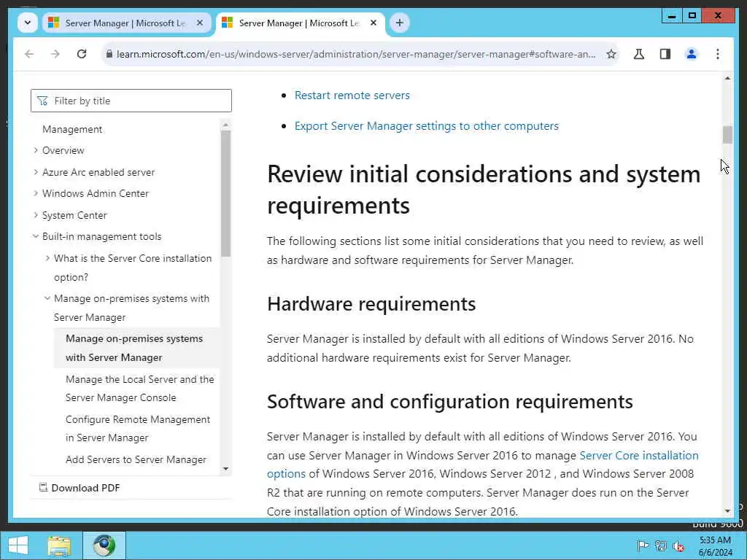The width and height of the screenshot is (747, 560).
Task: Click the Review initial considerations heading
Action: point(484,190)
